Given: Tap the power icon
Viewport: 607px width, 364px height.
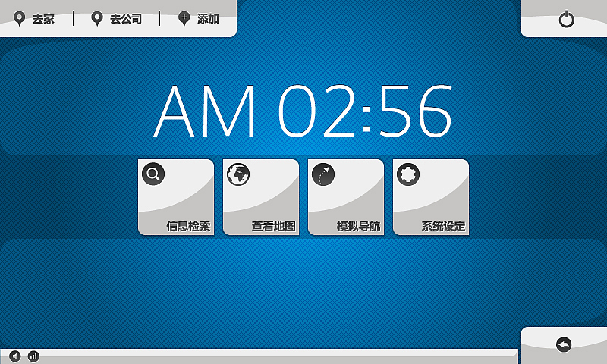Looking at the screenshot, I should [x=566, y=20].
